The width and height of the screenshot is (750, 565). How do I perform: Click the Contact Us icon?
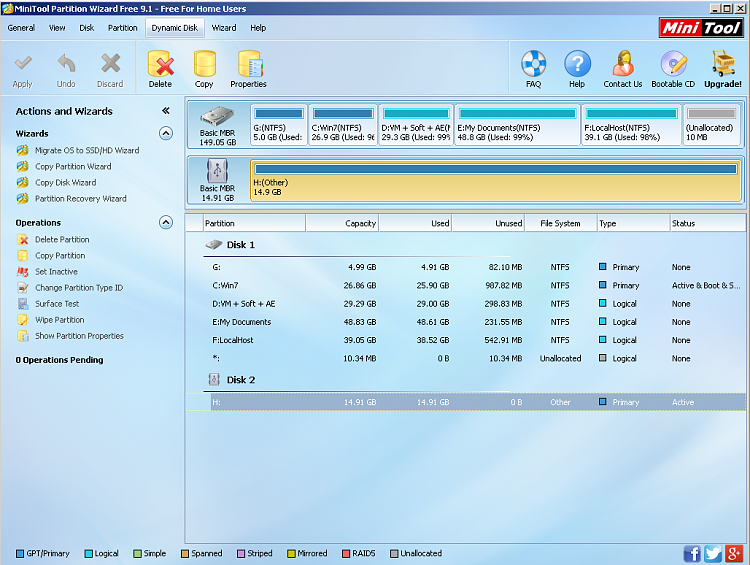pos(622,63)
